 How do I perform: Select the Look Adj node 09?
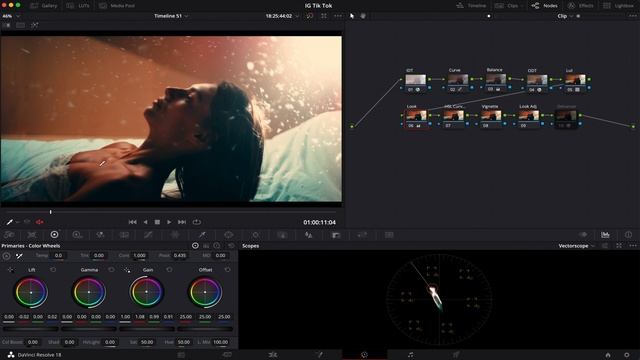pos(529,118)
